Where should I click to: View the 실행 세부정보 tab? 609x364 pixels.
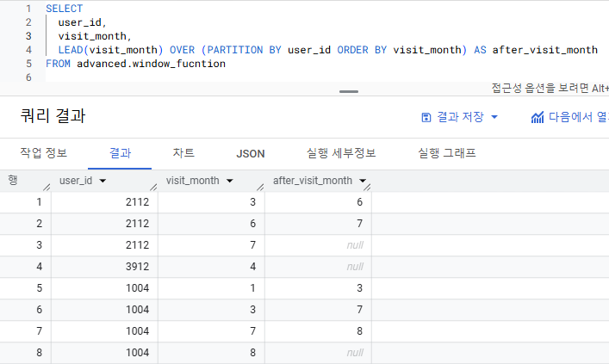[x=341, y=153]
